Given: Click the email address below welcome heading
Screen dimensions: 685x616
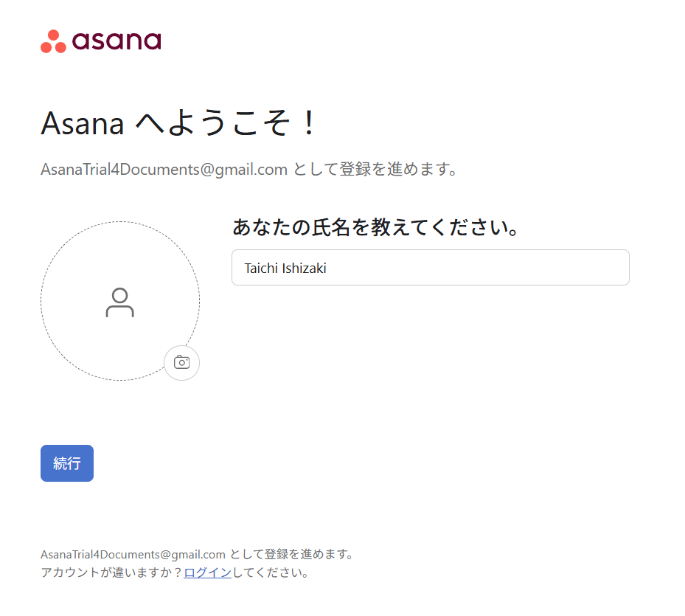Looking at the screenshot, I should 164,169.
